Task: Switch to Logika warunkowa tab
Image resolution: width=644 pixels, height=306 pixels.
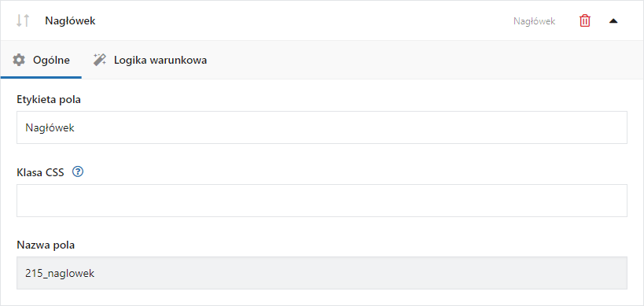Action: [x=150, y=61]
